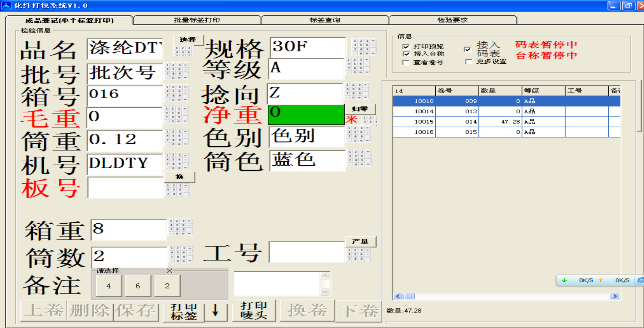Open keypad icon beside 筒数 field
The height and width of the screenshot is (328, 644).
(x=181, y=254)
